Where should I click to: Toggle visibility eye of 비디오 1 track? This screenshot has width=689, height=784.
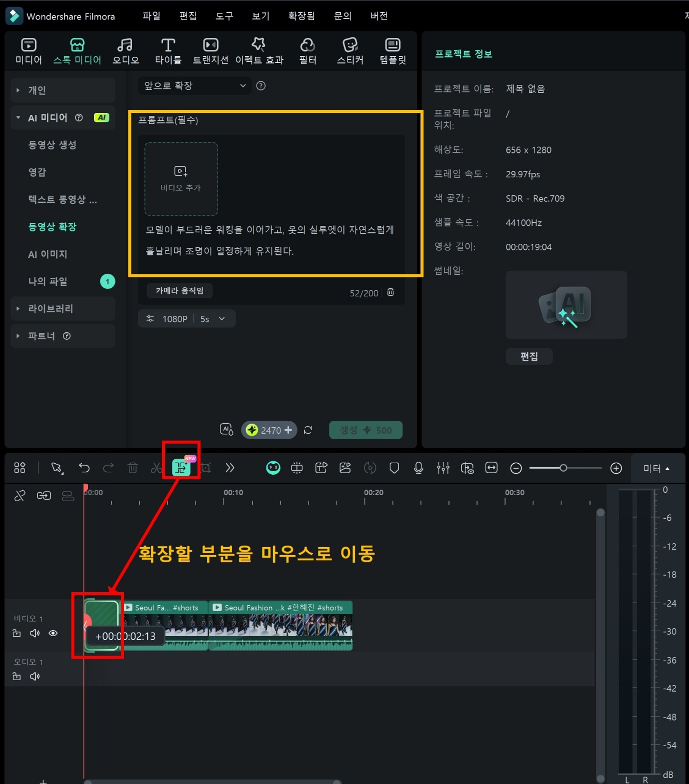53,633
